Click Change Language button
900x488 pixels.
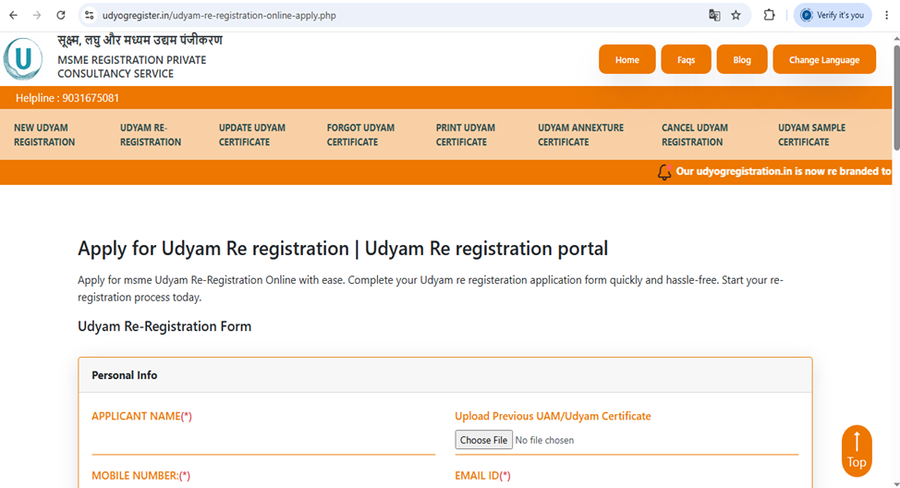click(824, 60)
